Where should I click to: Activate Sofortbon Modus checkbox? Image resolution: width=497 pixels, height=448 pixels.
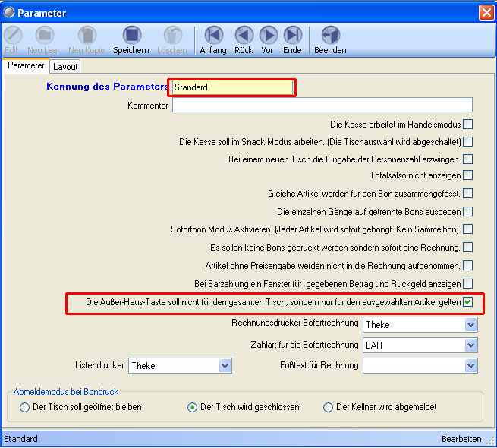[467, 229]
